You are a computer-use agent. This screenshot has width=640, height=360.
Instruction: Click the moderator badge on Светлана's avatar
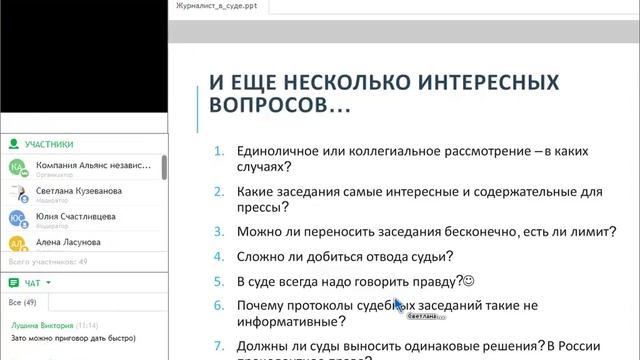click(24, 199)
